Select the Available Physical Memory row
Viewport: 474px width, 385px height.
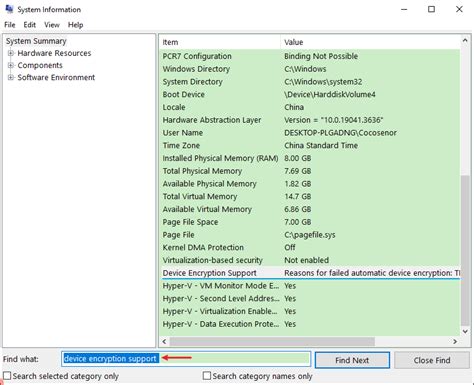pyautogui.click(x=310, y=184)
